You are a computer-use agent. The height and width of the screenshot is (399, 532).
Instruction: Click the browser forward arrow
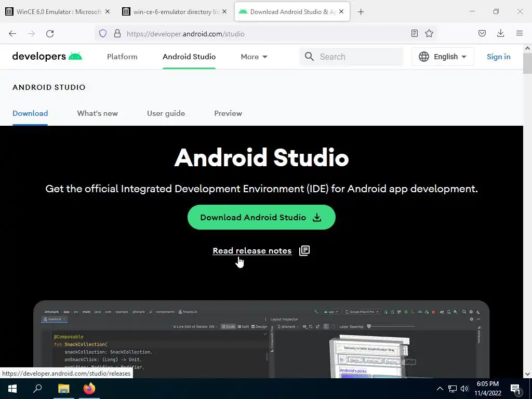[31, 34]
